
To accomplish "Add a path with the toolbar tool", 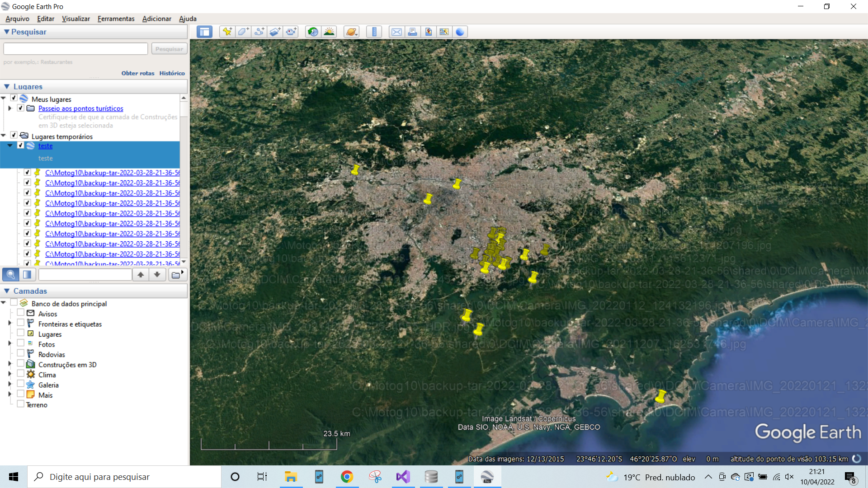I will tap(259, 32).
